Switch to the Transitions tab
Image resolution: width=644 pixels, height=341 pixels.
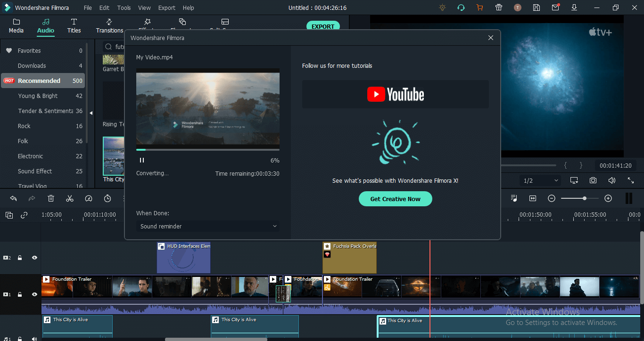(x=109, y=26)
